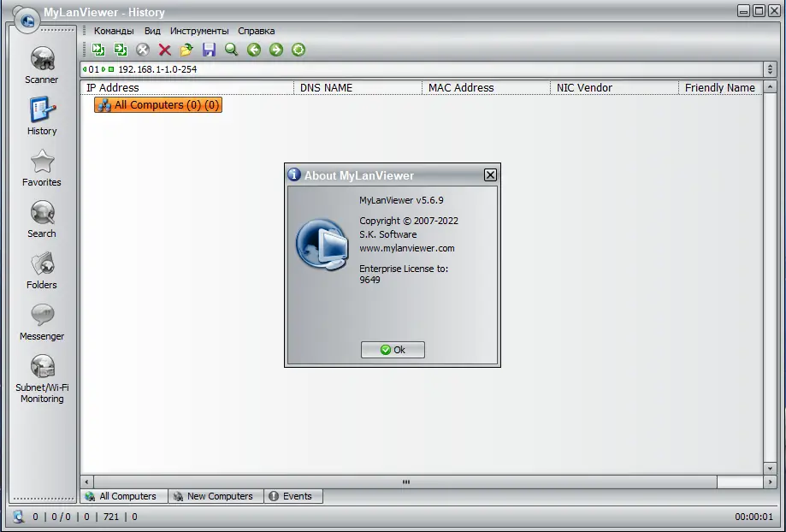Open the Messenger sidebar icon
Image resolution: width=786 pixels, height=532 pixels.
click(x=42, y=315)
